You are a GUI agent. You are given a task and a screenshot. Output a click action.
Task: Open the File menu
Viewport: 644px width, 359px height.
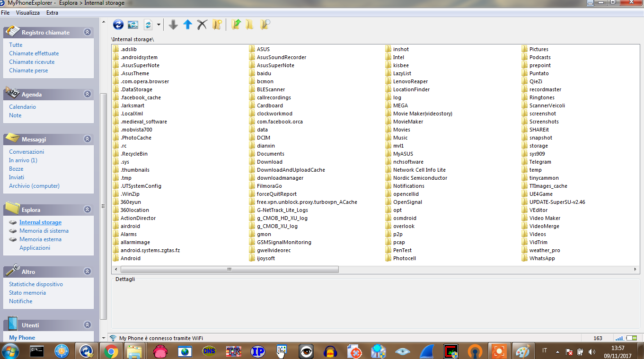click(x=5, y=13)
